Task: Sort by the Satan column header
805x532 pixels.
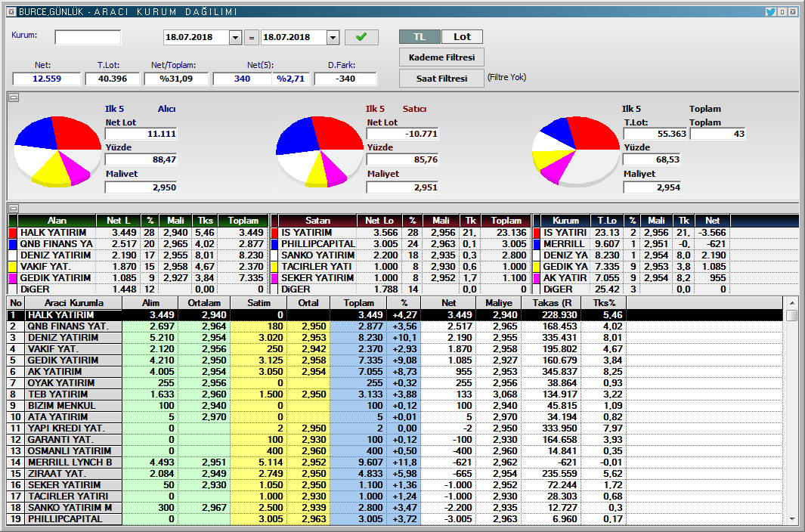Action: (x=317, y=221)
